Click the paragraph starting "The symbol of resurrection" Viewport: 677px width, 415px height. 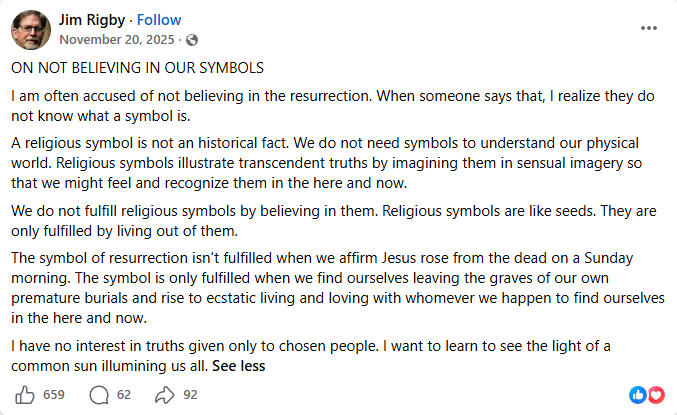point(338,288)
